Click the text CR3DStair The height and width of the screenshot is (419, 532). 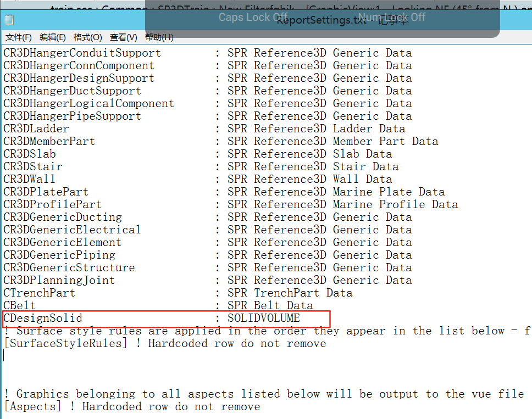point(33,167)
